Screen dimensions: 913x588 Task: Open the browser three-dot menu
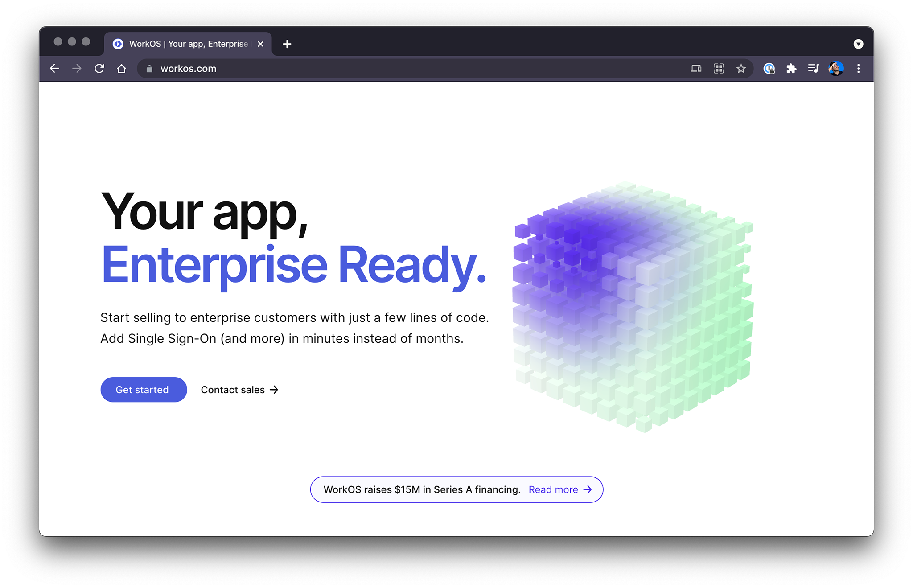pyautogui.click(x=858, y=68)
